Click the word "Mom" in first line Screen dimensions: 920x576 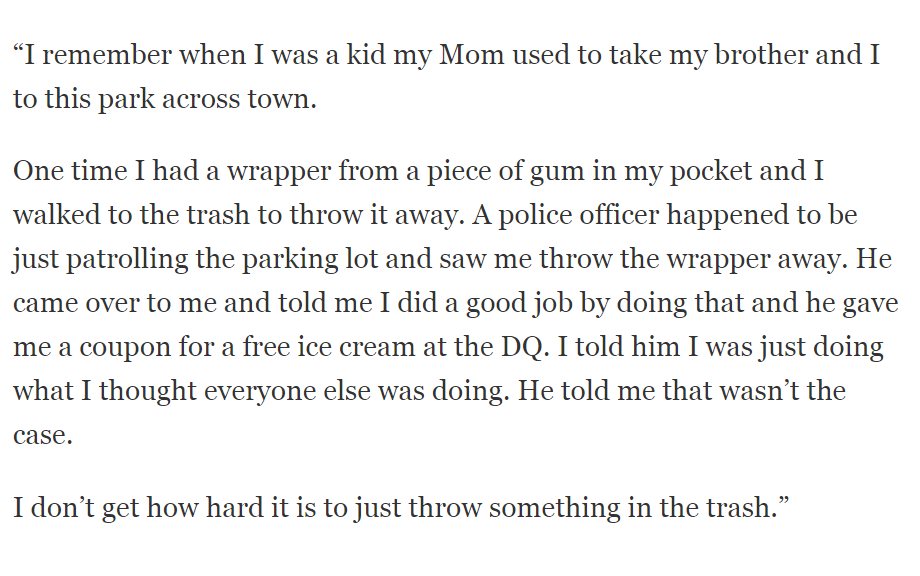(x=472, y=55)
